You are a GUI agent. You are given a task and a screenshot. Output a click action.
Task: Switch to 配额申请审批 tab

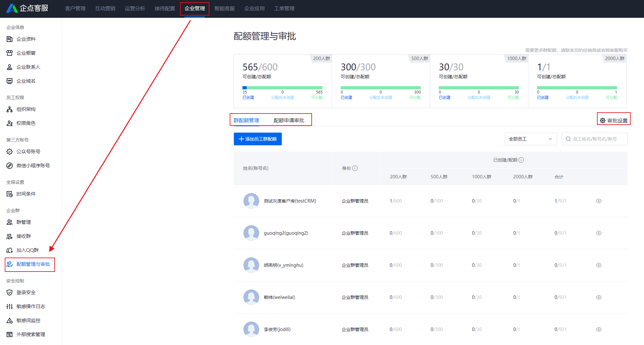point(289,121)
